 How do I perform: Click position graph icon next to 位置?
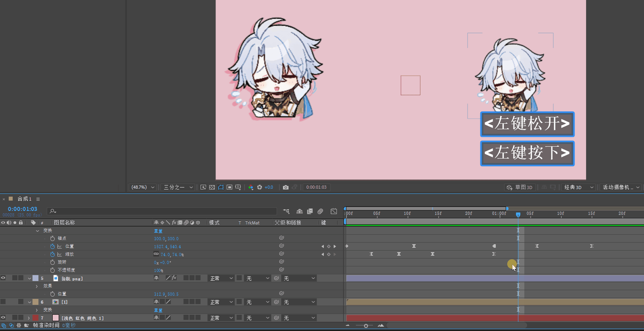pos(59,246)
